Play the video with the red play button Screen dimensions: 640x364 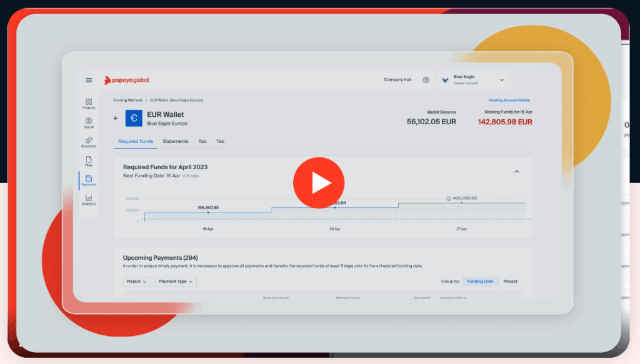(319, 182)
